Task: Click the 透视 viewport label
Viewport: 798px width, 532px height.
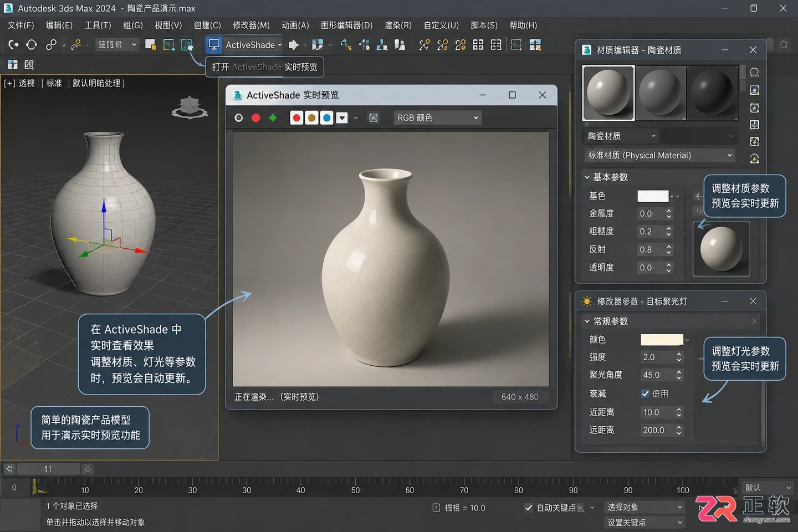Action: pos(27,83)
